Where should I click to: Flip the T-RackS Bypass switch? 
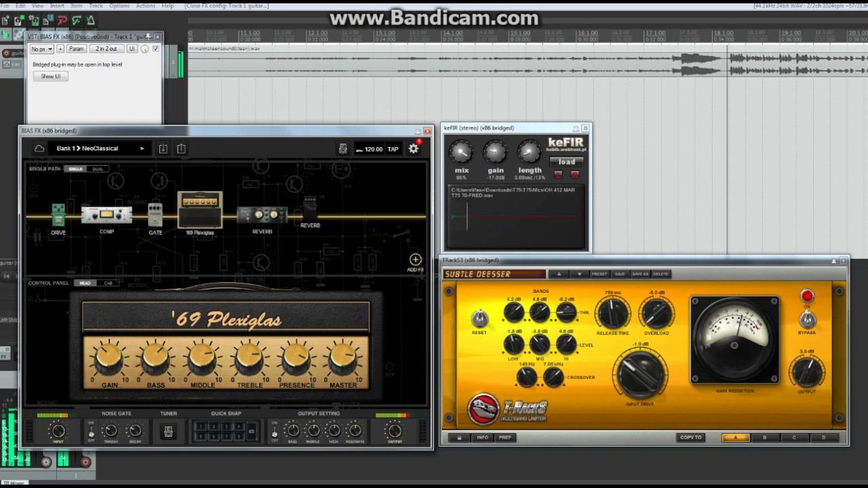tap(807, 320)
